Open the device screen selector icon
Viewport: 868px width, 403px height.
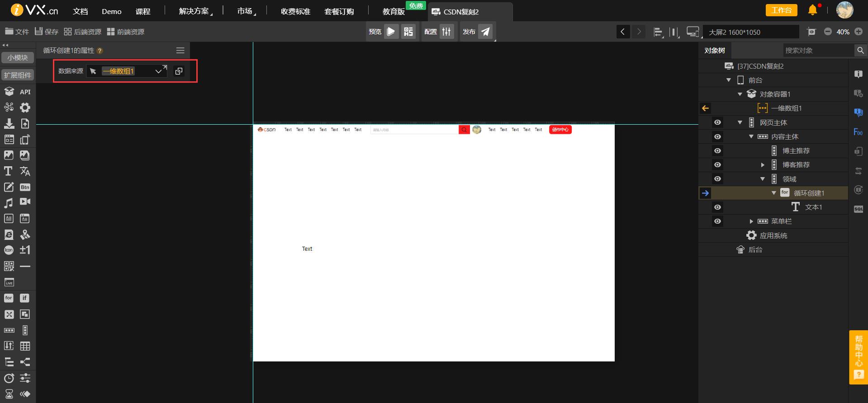coord(692,32)
